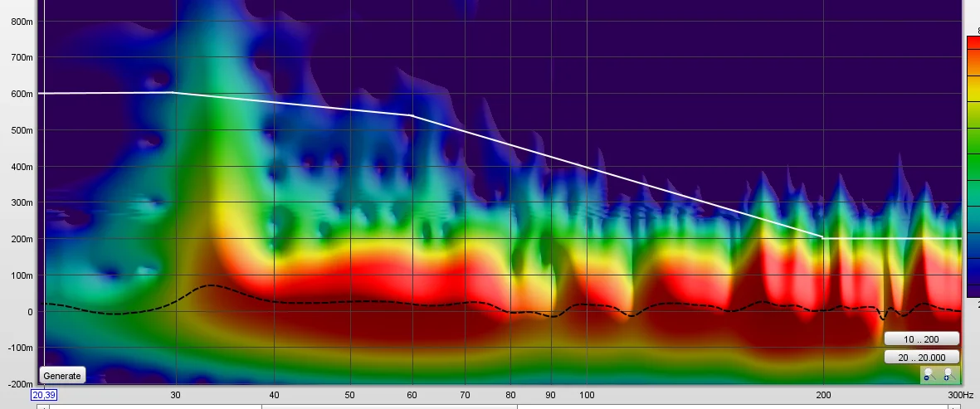Click the 300Hz frequency axis label
The width and height of the screenshot is (980, 409).
click(x=962, y=395)
